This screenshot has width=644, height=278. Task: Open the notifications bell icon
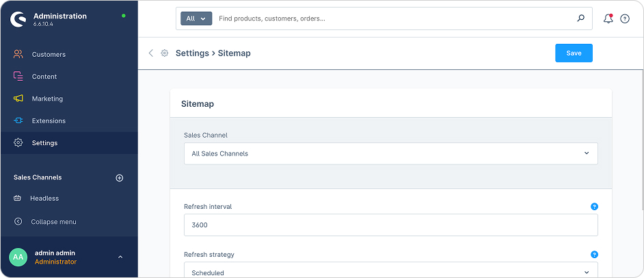coord(608,18)
